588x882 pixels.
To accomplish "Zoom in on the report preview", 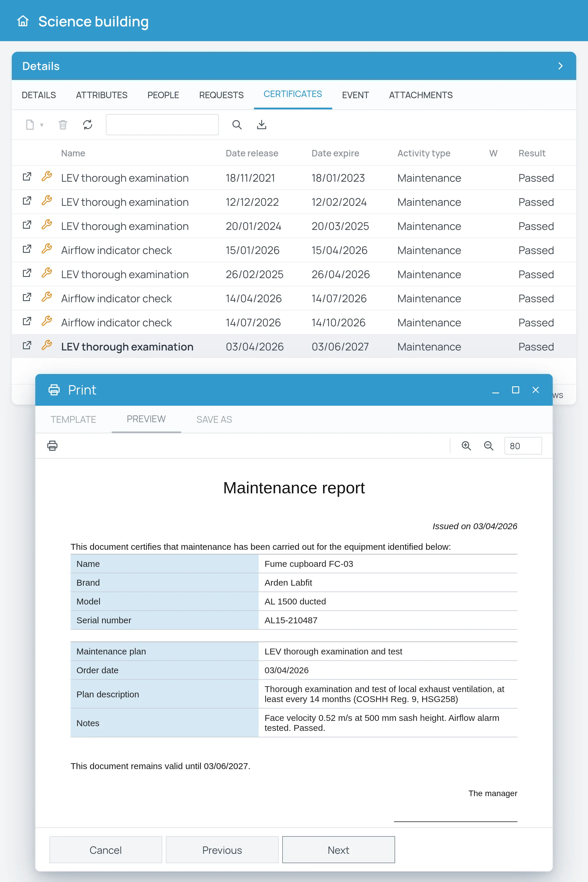I will tap(466, 445).
